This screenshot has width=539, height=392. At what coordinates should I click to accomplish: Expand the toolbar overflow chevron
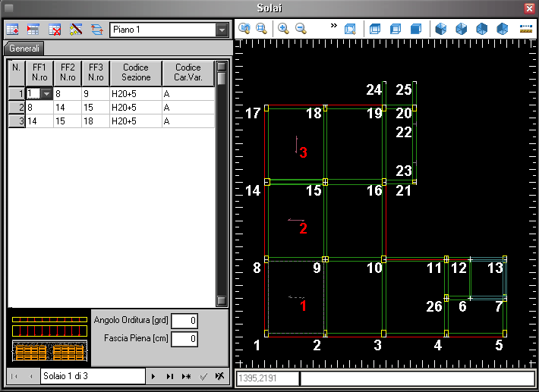pyautogui.click(x=334, y=27)
